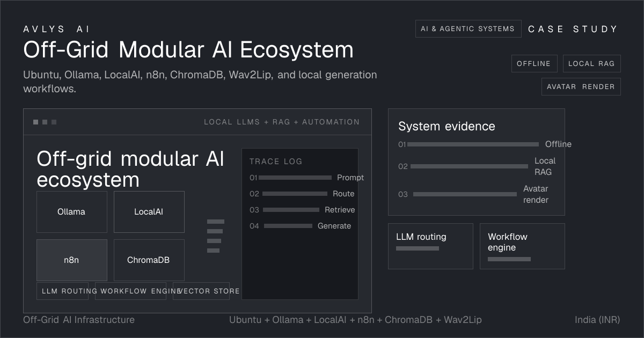Click the WORKFLOW ENGINE chip in mockup

(130, 291)
